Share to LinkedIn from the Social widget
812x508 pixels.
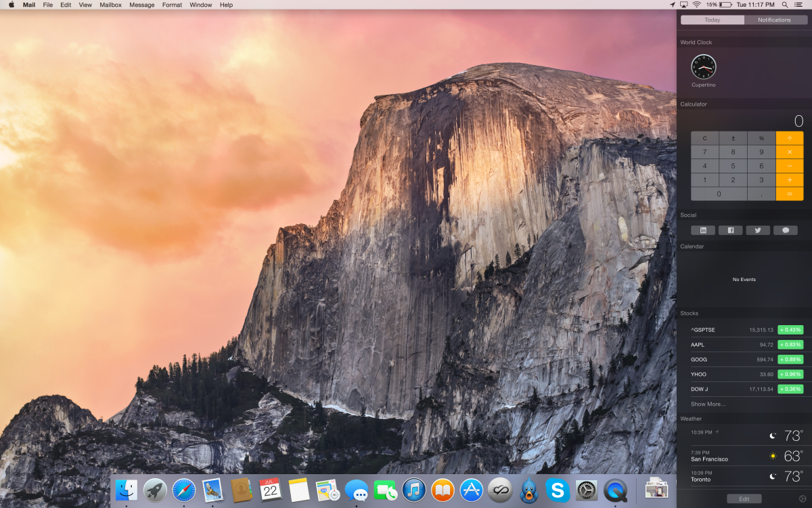[703, 230]
